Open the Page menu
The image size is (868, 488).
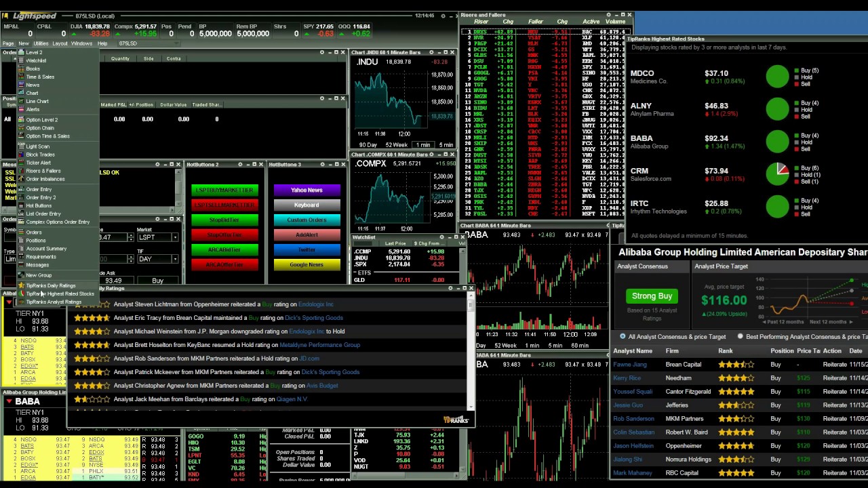pos(8,43)
